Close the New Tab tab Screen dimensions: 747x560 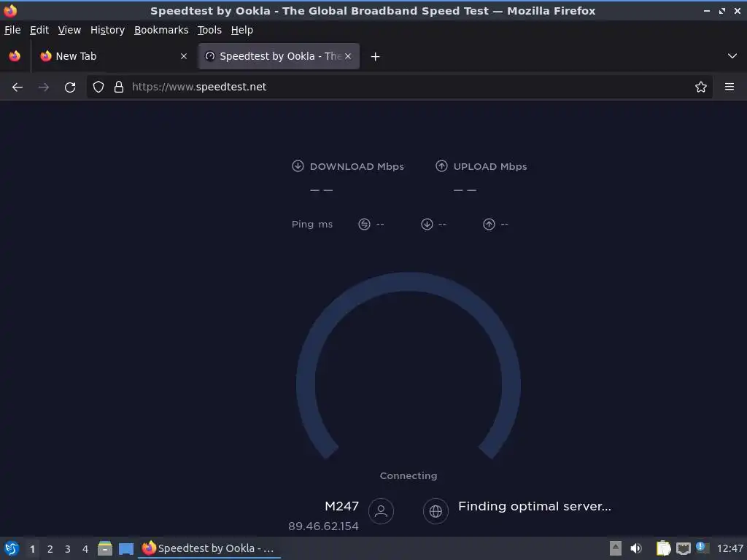coord(183,56)
